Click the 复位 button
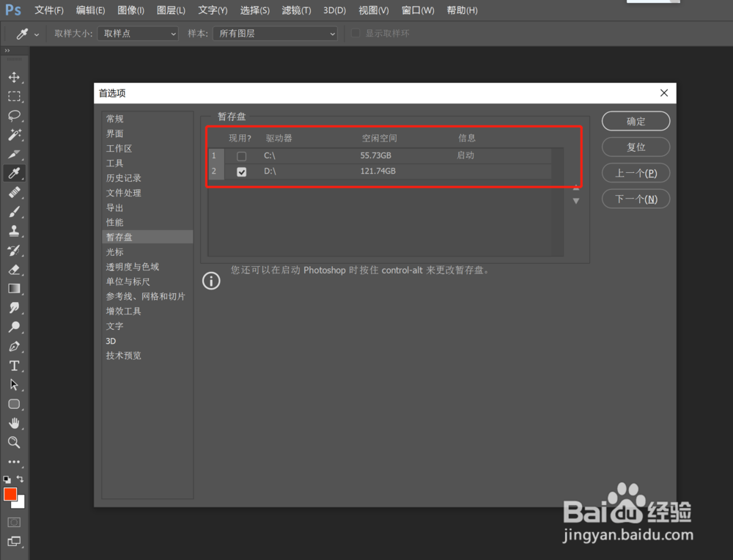Image resolution: width=733 pixels, height=560 pixels. (x=636, y=147)
